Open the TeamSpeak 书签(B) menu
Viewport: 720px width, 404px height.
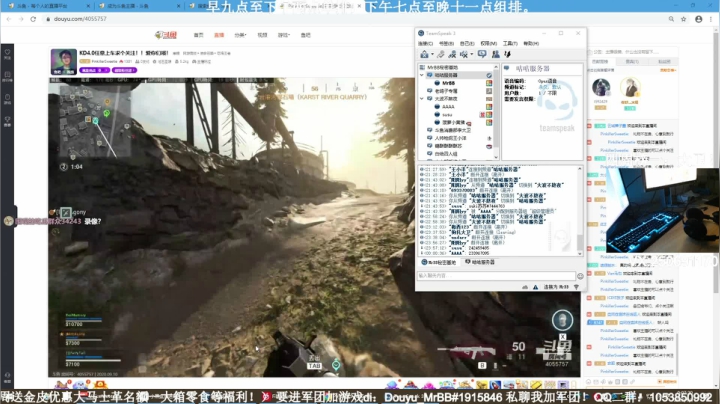tap(446, 44)
